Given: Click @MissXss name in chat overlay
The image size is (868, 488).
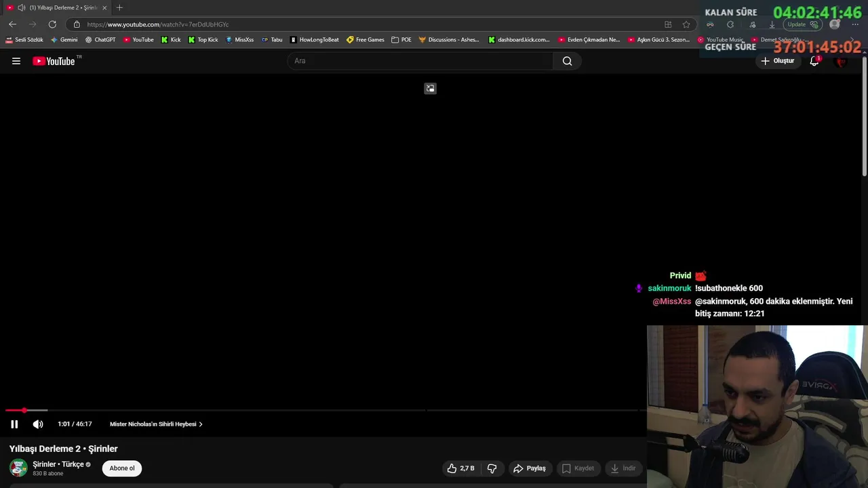Looking at the screenshot, I should click(x=672, y=302).
